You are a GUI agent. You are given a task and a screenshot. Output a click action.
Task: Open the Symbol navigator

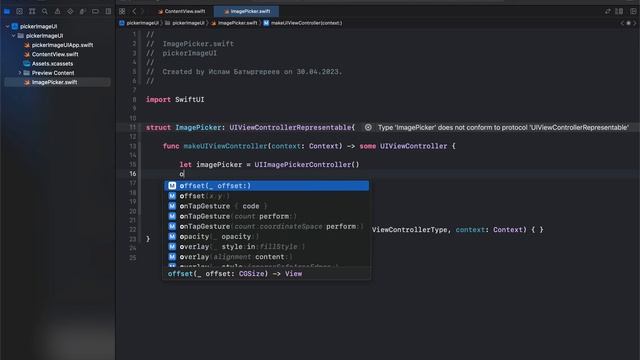pos(32,11)
